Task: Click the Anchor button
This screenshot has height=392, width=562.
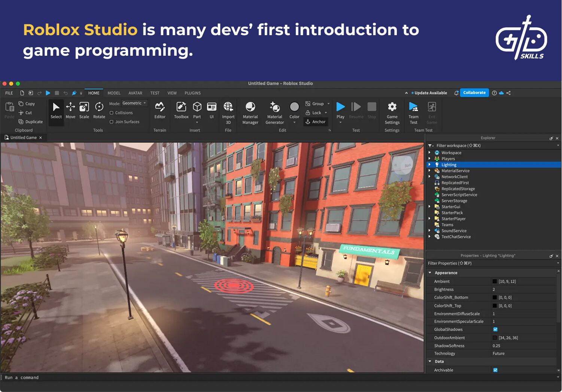Action: click(x=315, y=122)
